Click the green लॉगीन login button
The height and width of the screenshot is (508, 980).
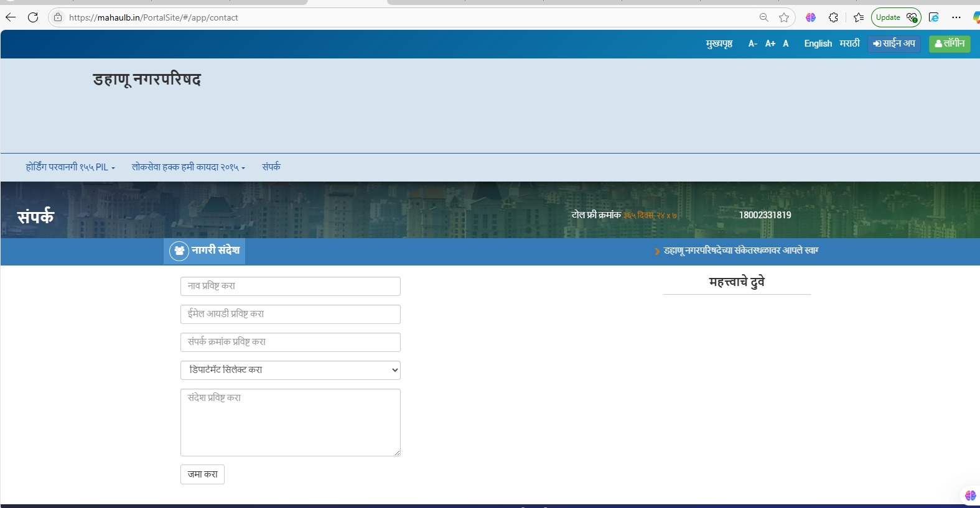950,44
